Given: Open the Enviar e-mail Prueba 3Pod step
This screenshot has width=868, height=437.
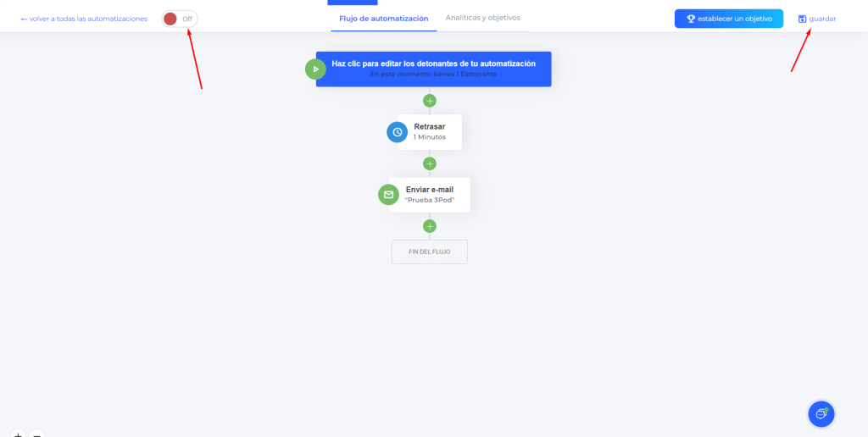Looking at the screenshot, I should 429,195.
